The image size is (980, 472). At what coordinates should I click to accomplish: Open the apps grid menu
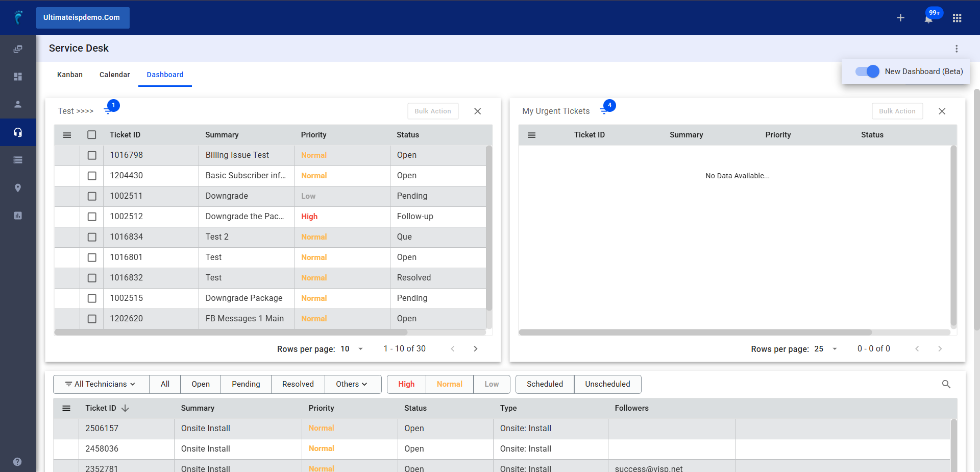[x=957, y=18]
